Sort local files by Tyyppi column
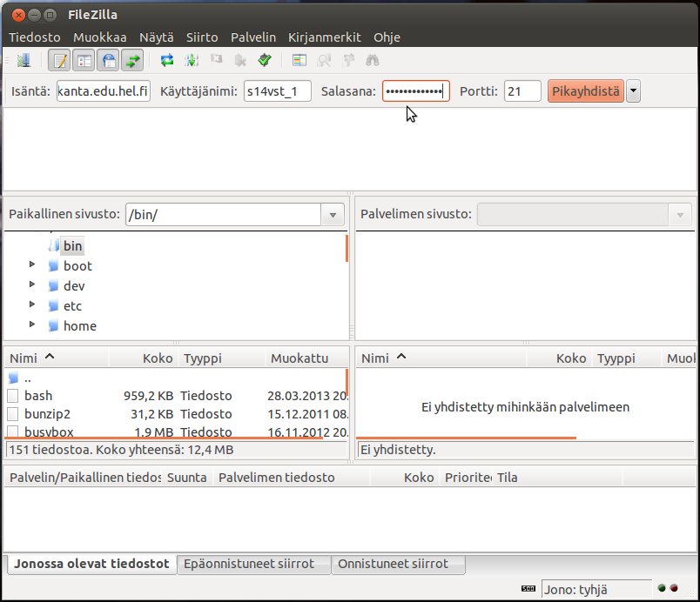The height and width of the screenshot is (602, 700). click(x=222, y=358)
